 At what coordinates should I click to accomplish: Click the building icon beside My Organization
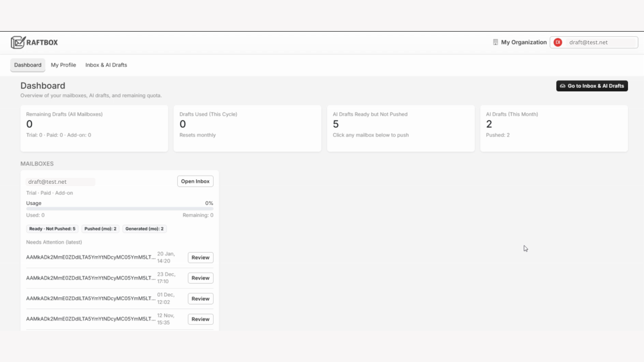click(x=496, y=42)
